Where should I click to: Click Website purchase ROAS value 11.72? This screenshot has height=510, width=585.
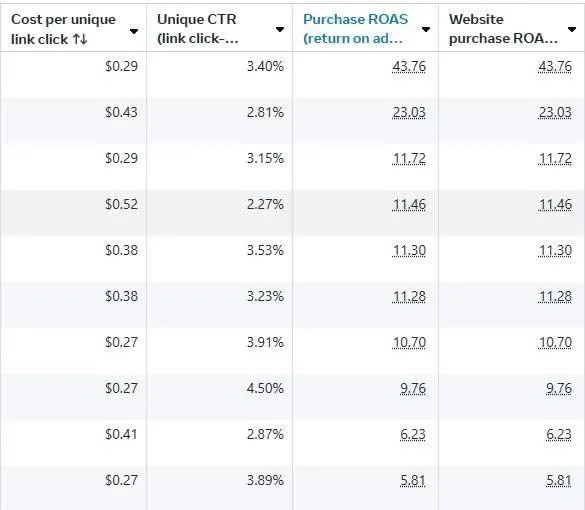(x=555, y=159)
